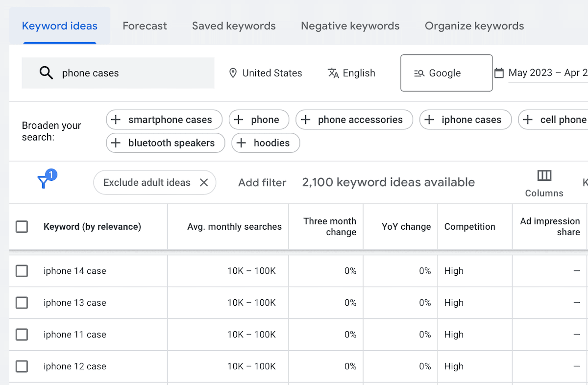Check the iphone 11 case row

22,335
